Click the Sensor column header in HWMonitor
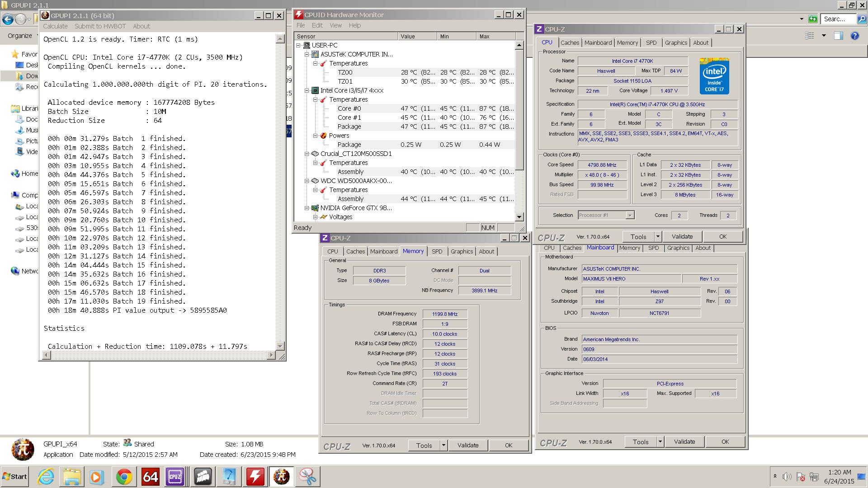868x488 pixels. click(346, 36)
